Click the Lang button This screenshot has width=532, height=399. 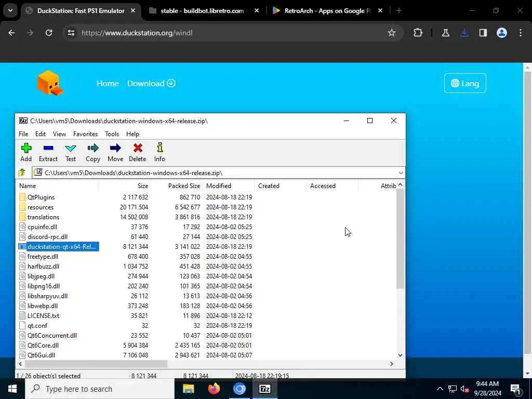(x=465, y=83)
